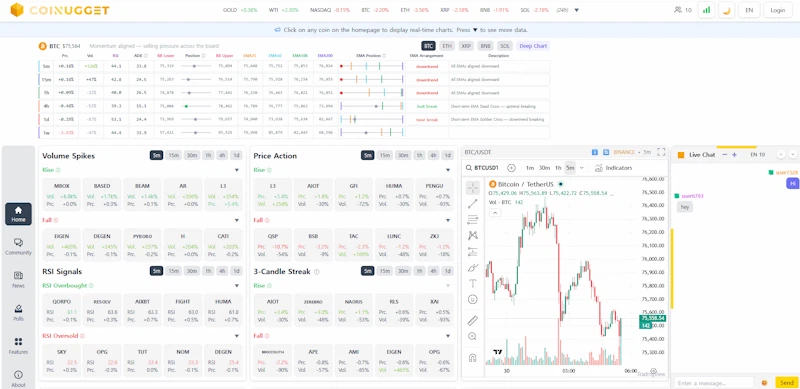Image resolution: width=800 pixels, height=389 pixels.
Task: Open the Features sidebar item
Action: coord(18,346)
